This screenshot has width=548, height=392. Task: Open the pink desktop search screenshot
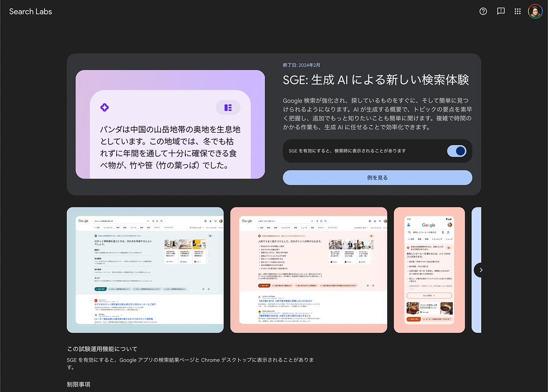(309, 270)
